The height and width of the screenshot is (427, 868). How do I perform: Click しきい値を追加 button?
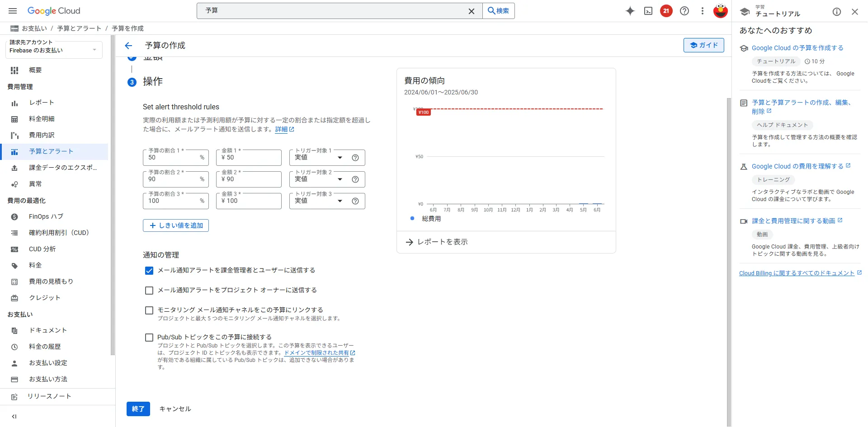point(176,225)
